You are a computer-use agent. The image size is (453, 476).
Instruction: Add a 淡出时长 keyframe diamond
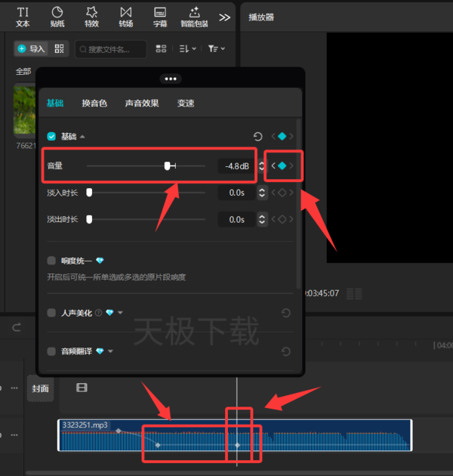(x=282, y=219)
